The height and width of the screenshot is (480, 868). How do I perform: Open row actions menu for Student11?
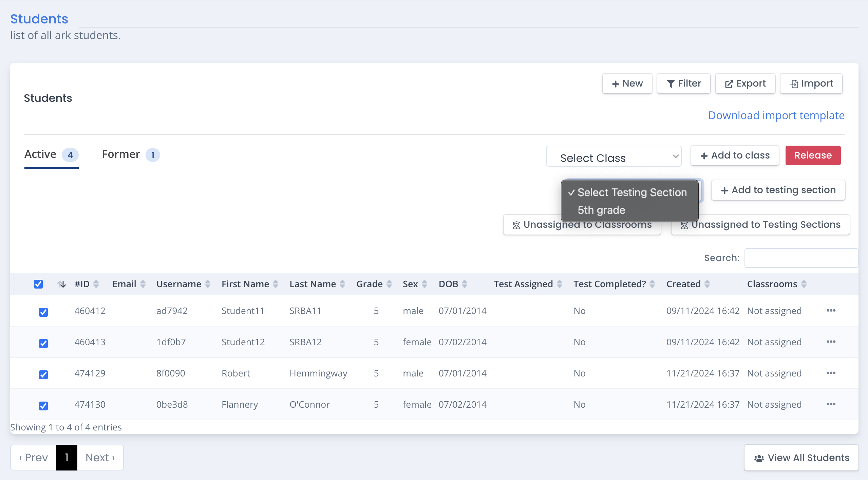tap(831, 311)
